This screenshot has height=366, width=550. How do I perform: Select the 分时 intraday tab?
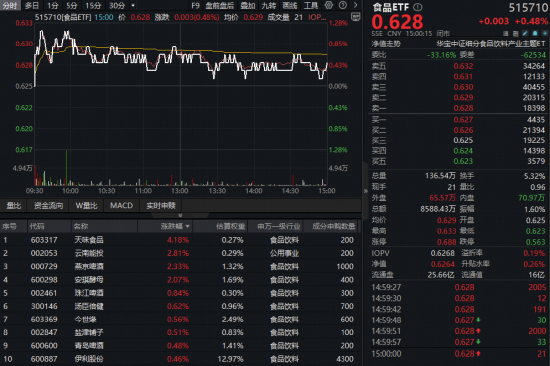[10, 5]
